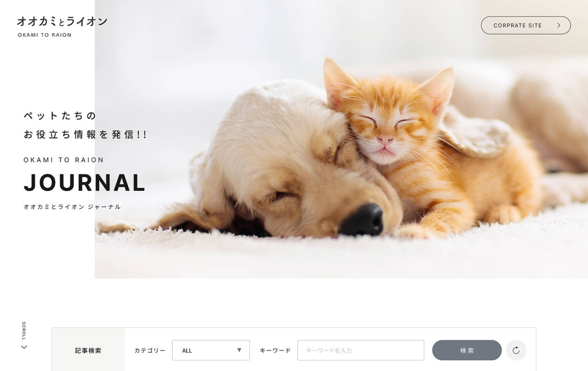Image resolution: width=588 pixels, height=371 pixels.
Task: Open the カテゴリー ALL dropdown
Action: (x=211, y=350)
